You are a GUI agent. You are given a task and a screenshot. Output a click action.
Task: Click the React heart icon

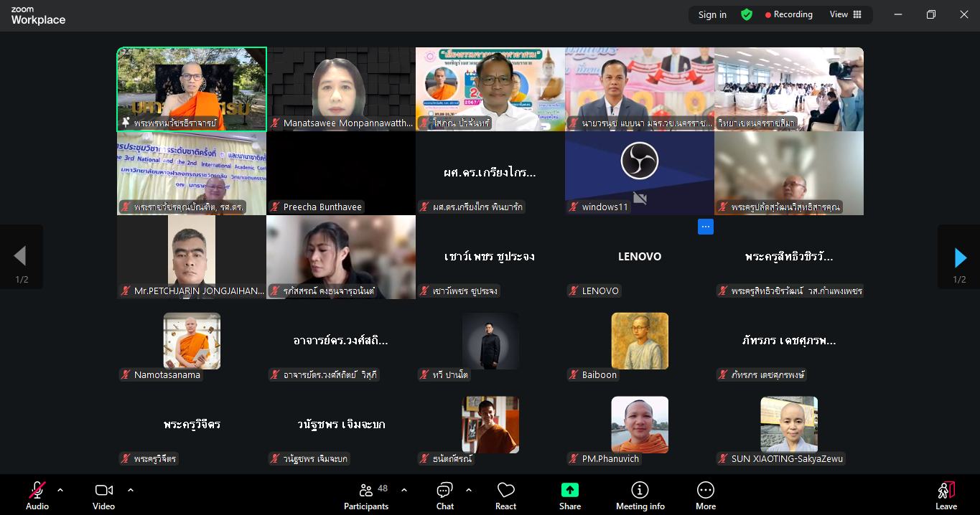pyautogui.click(x=505, y=496)
